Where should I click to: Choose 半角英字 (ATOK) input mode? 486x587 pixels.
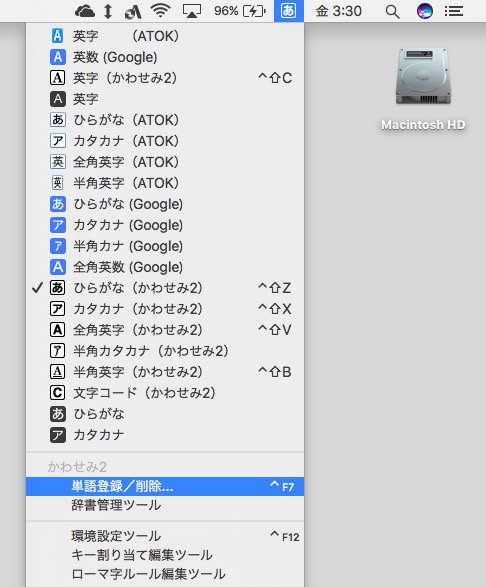165,183
